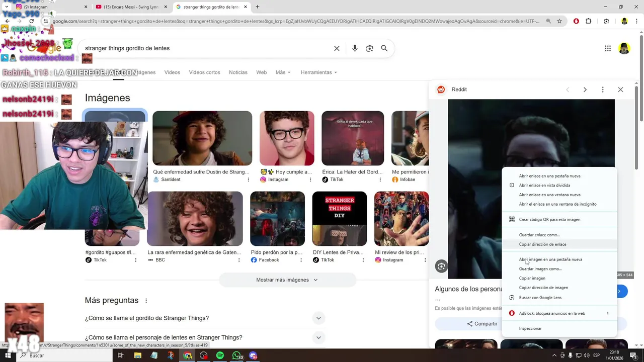The image size is (644, 362).
Task: Open Spotify from the taskbar
Action: [220, 355]
